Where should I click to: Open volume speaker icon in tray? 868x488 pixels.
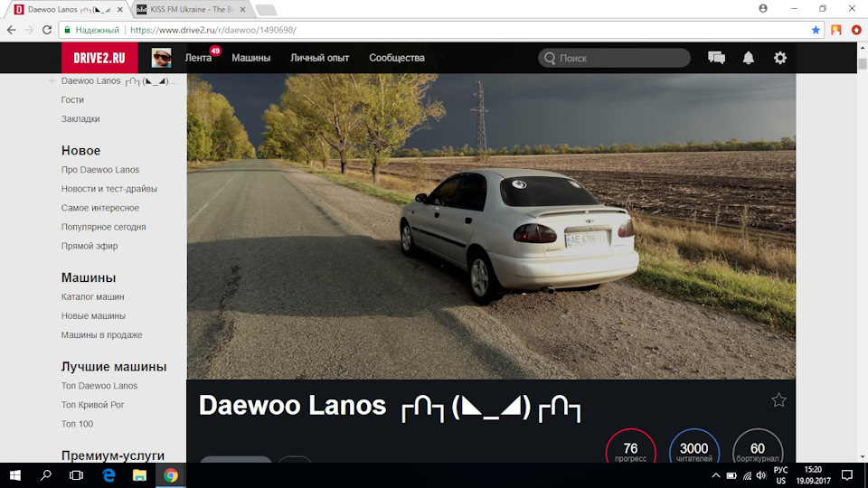pyautogui.click(x=761, y=475)
